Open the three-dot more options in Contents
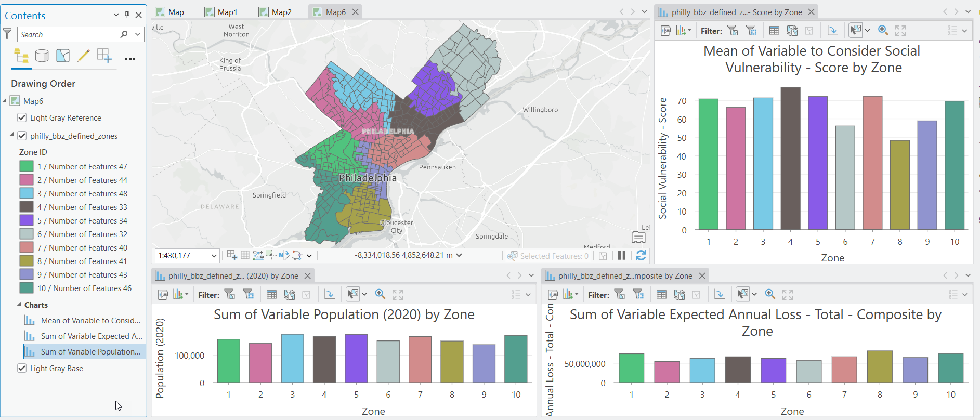980x420 pixels. (130, 59)
